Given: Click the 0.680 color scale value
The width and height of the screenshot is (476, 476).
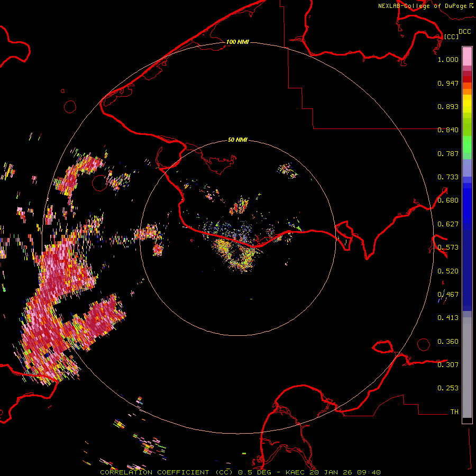Looking at the screenshot, I should coord(448,200).
